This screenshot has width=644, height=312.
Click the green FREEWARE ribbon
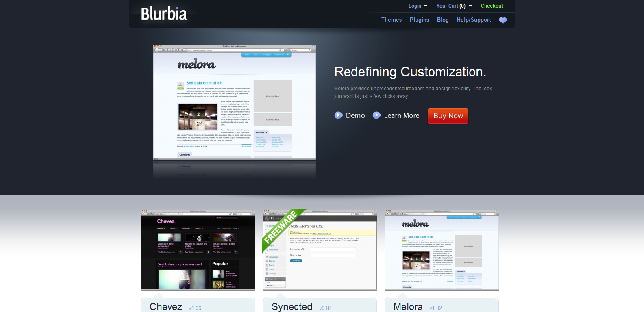coord(282,229)
